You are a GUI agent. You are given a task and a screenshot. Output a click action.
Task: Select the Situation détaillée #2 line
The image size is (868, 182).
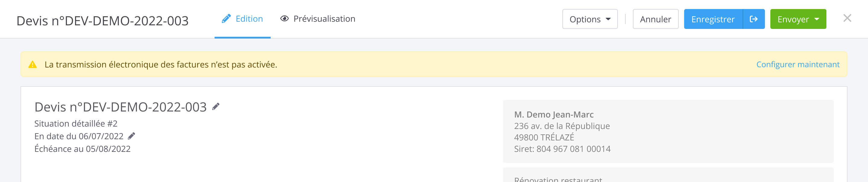pyautogui.click(x=76, y=124)
